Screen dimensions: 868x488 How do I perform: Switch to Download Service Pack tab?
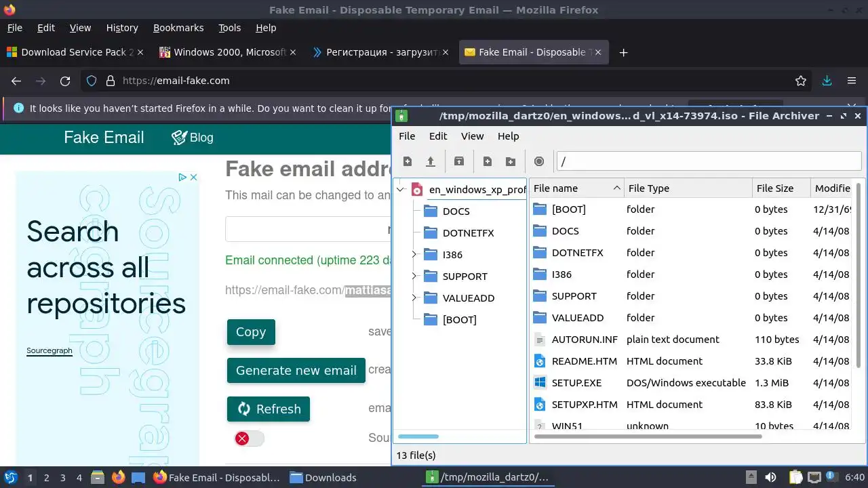[76, 52]
